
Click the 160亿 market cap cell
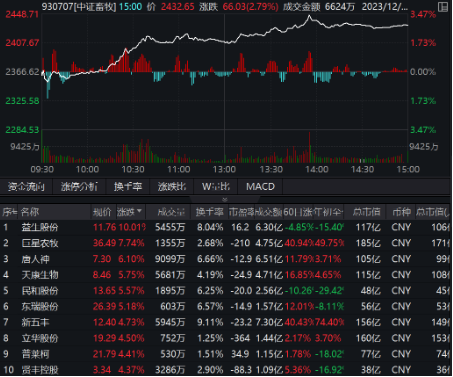[x=368, y=338]
